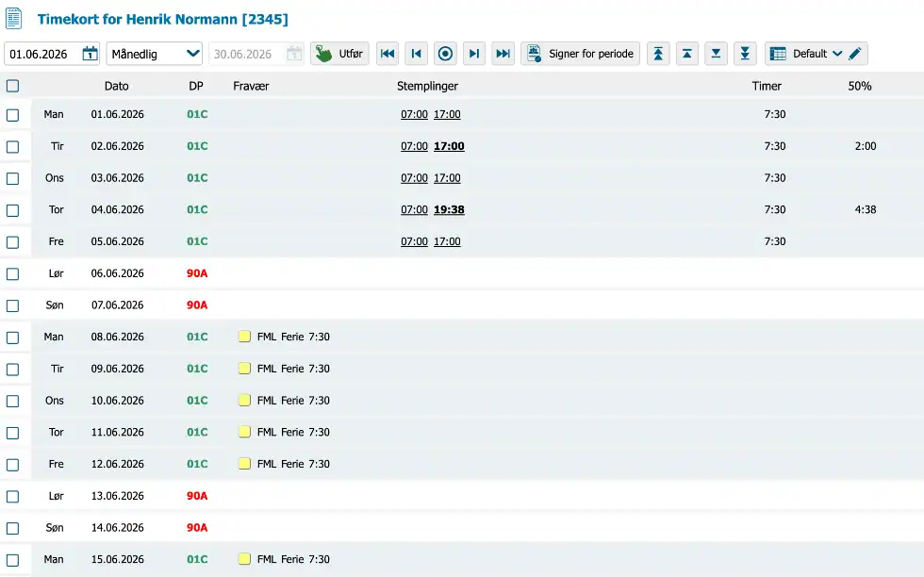Select checkbox for Man 08.06.2026
The height and width of the screenshot is (577, 924).
tap(12, 338)
